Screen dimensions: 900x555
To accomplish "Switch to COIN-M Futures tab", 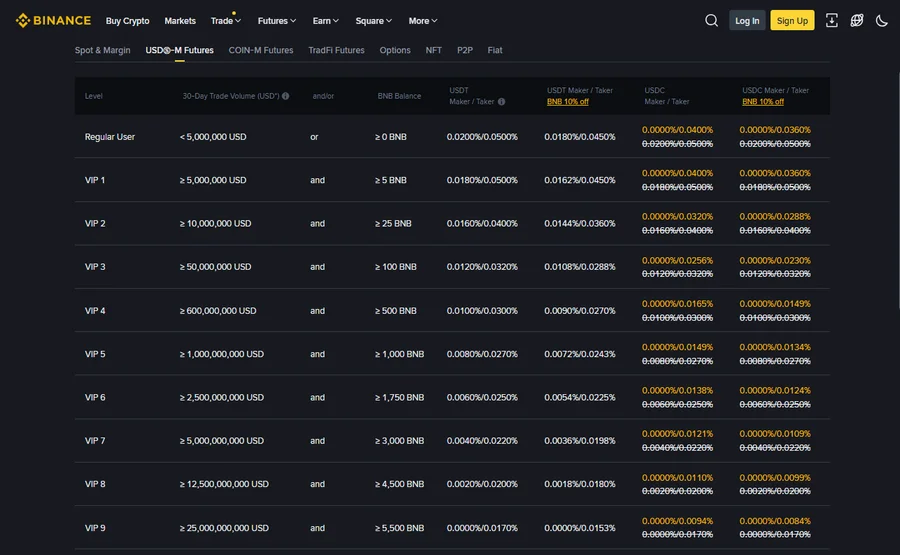I will (261, 50).
